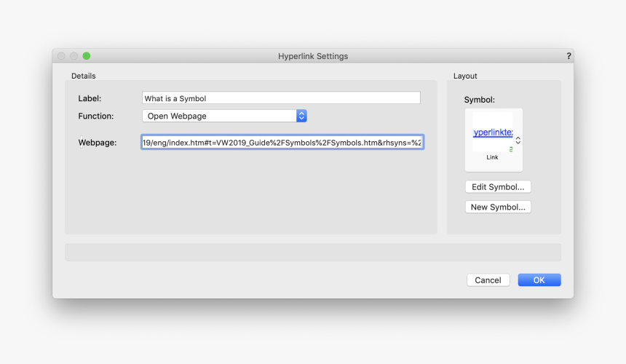Click the green zoom window button
The image size is (626, 364).
[86, 56]
